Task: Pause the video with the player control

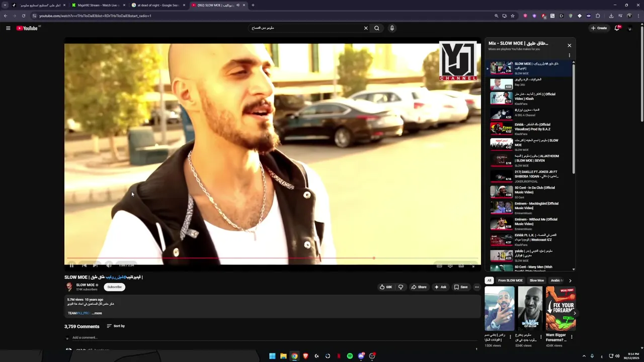Action: (71, 265)
